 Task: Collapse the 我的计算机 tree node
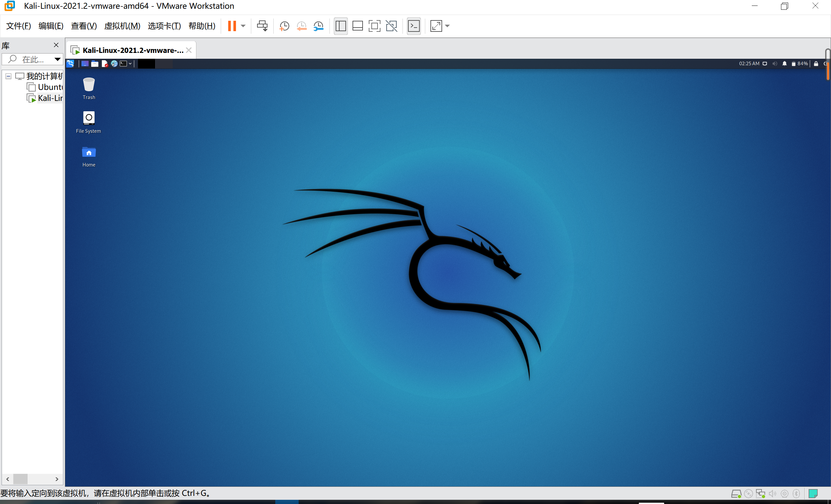[8, 76]
